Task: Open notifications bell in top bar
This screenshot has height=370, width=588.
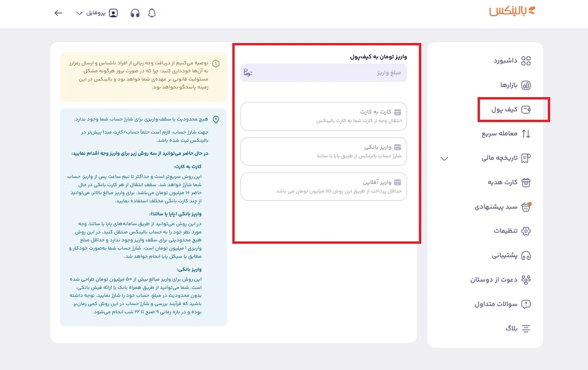Action: 152,13
